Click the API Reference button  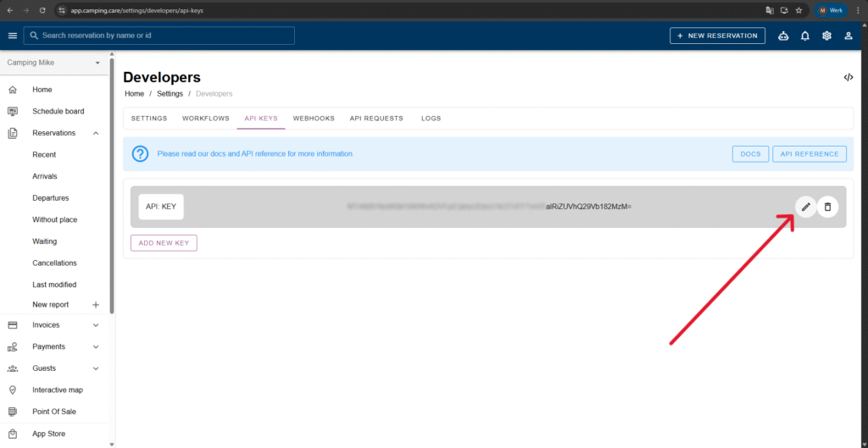810,154
